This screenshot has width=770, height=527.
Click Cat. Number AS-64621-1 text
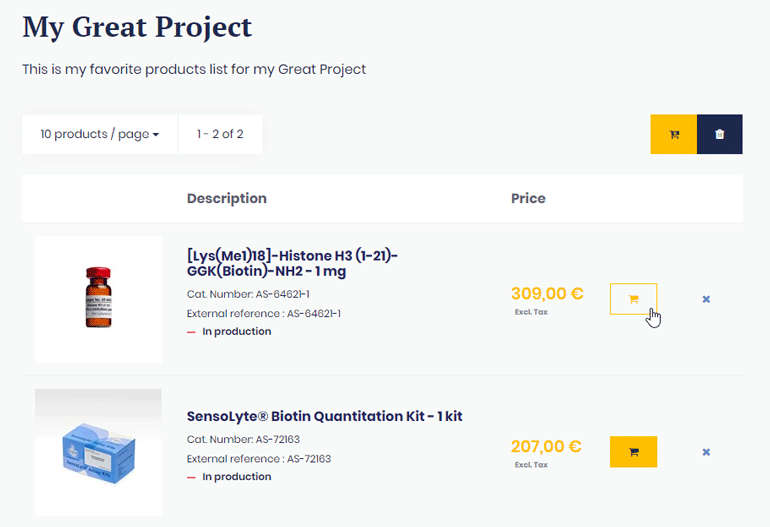coord(248,294)
